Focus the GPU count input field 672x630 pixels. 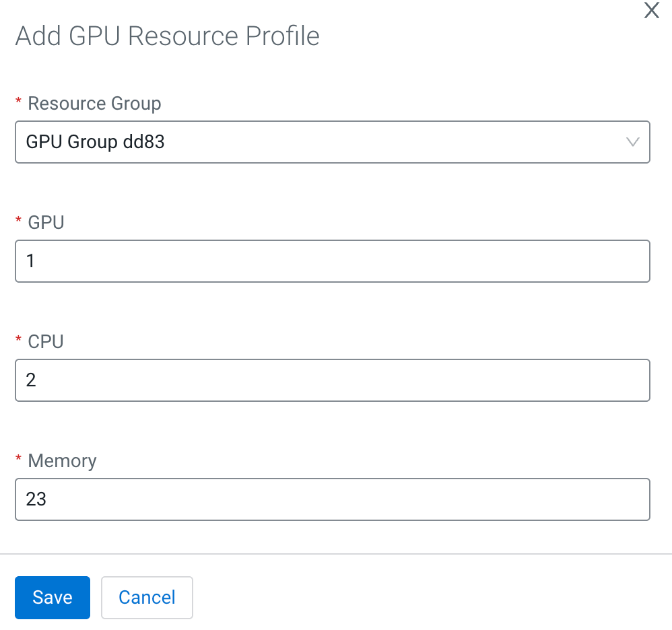332,261
